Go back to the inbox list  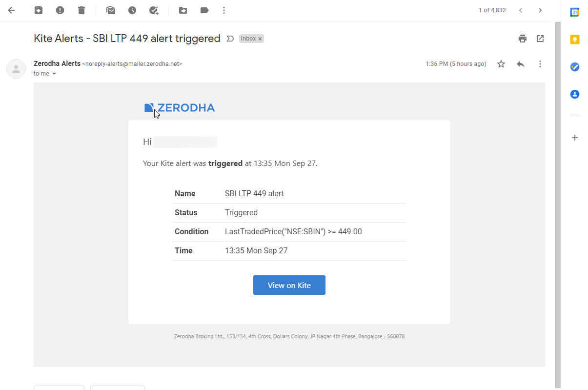pos(11,10)
